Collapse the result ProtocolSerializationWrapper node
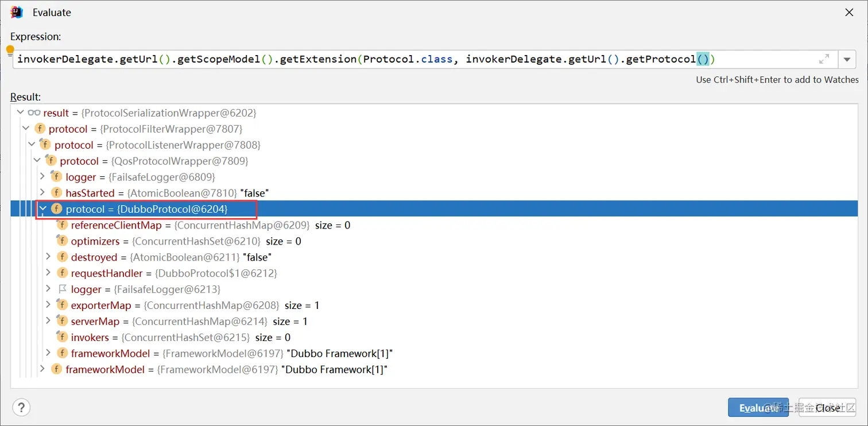 point(21,113)
